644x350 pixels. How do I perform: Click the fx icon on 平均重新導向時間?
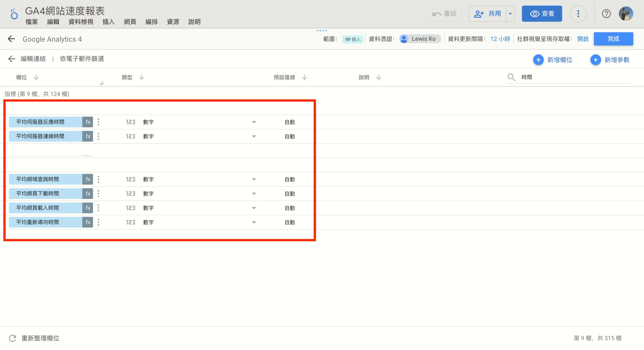88,222
